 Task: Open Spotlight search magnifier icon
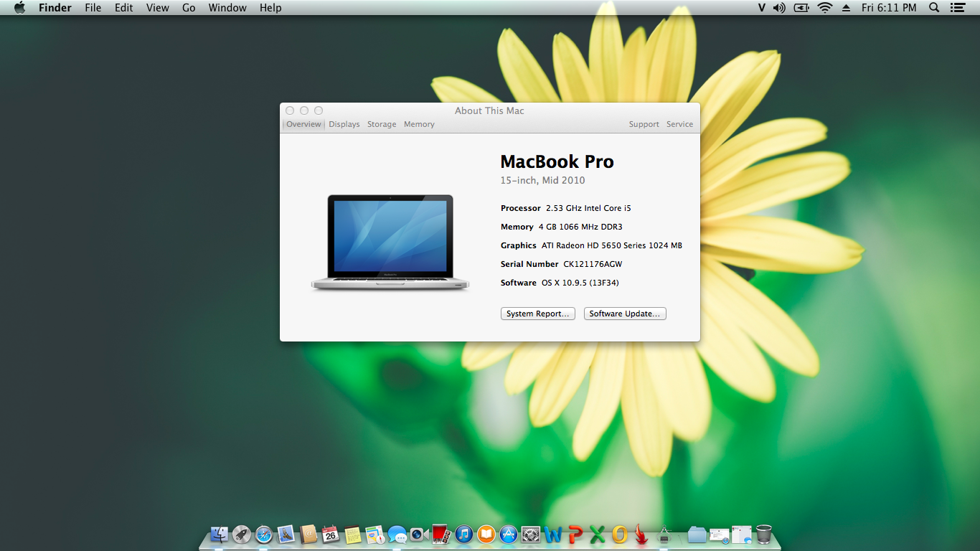point(934,8)
